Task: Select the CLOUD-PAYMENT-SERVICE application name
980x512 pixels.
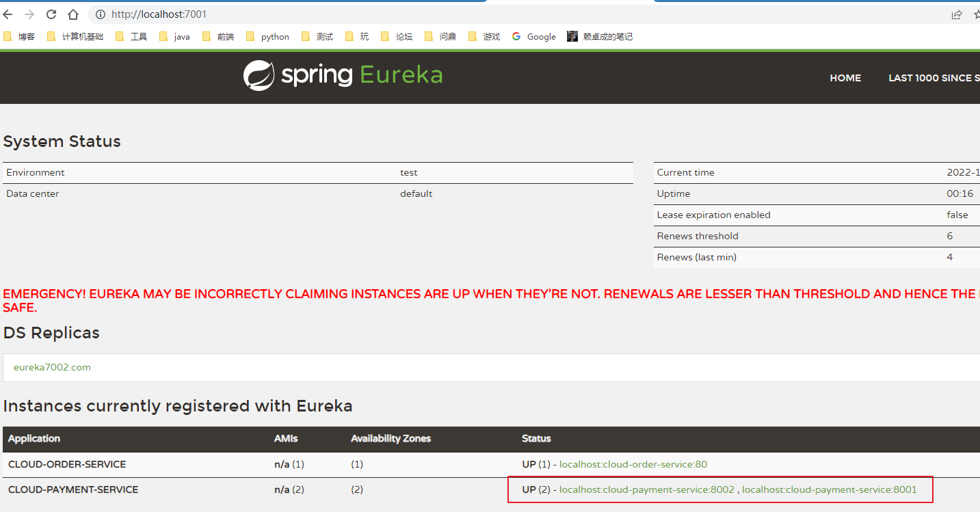Action: (x=73, y=489)
